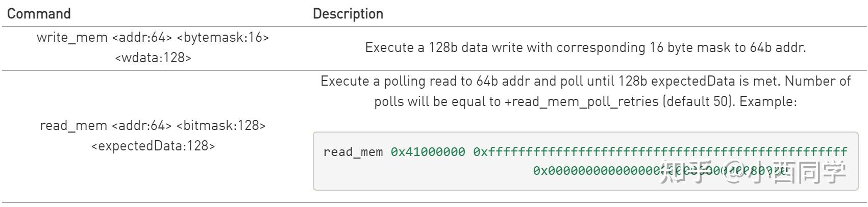Click the <bitmask:128> parameter text

(221, 125)
